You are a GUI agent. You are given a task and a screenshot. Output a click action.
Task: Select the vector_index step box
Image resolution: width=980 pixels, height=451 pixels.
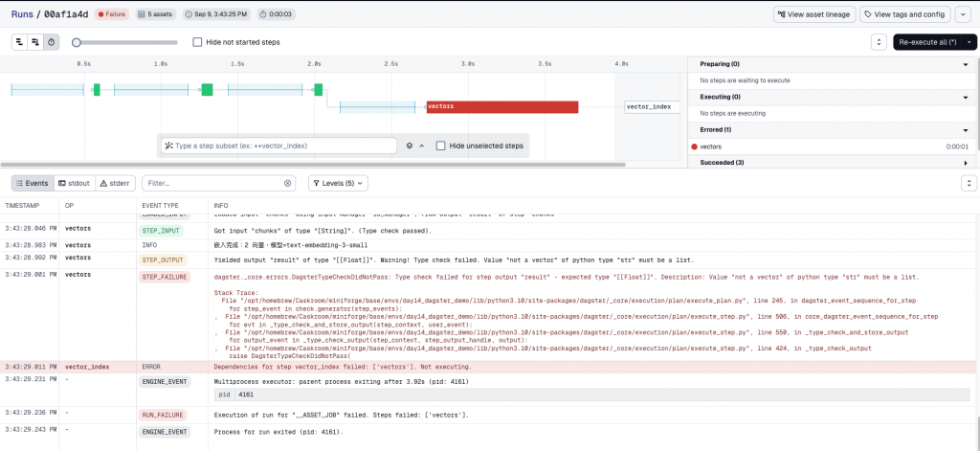click(652, 107)
